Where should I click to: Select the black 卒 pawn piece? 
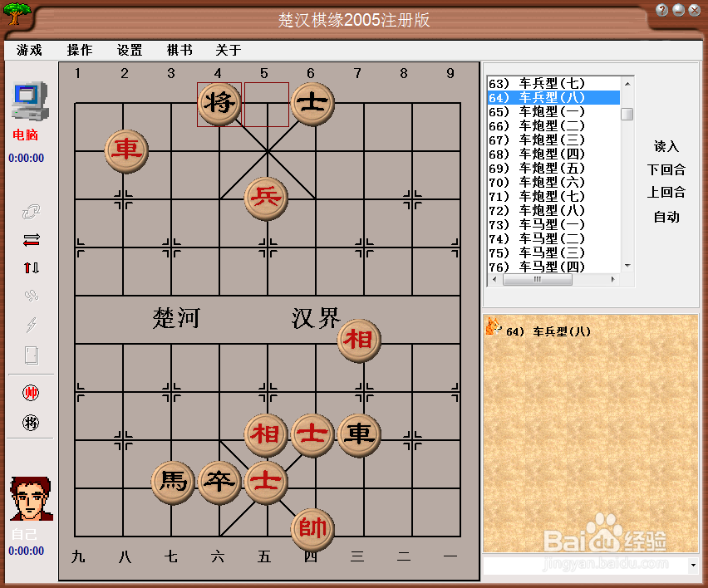point(219,483)
